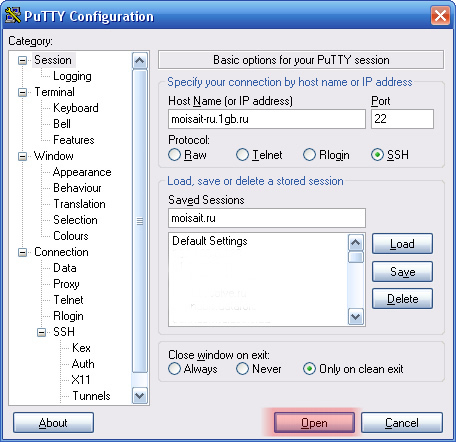Collapse the Terminal tree node
The height and width of the screenshot is (442, 456).
click(x=22, y=92)
